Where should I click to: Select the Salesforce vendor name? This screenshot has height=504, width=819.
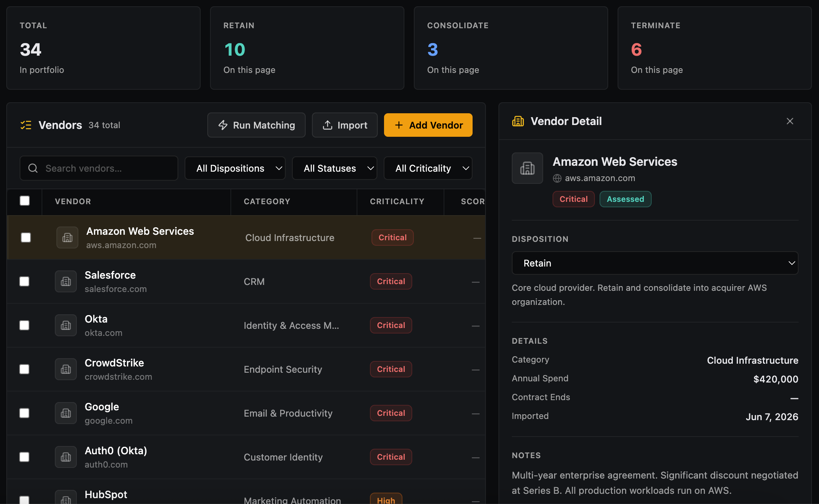[x=110, y=275]
